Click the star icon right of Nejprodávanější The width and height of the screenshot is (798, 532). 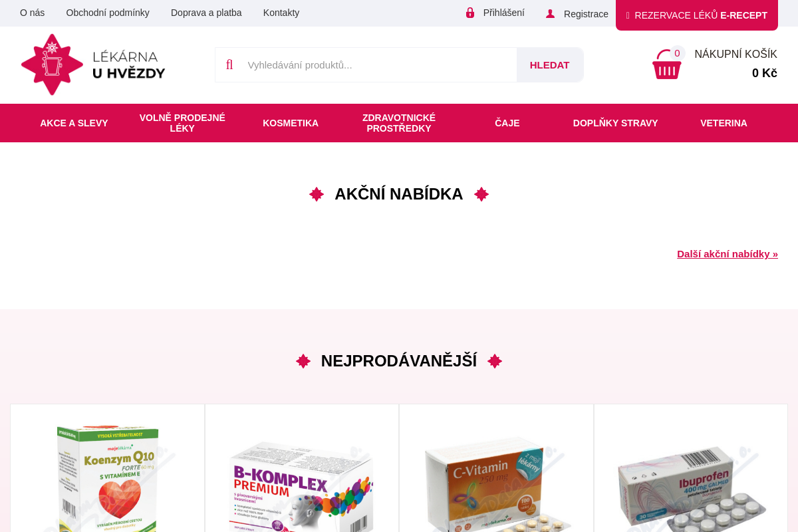click(x=495, y=361)
